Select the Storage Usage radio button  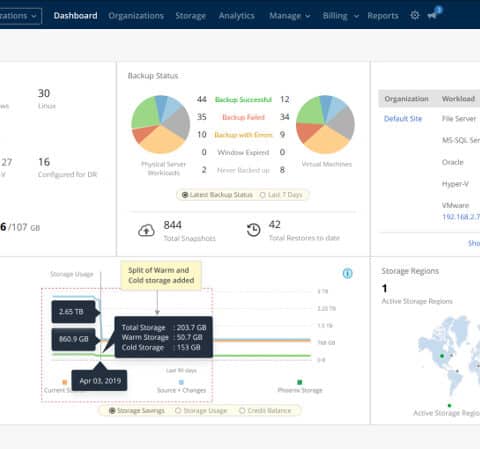point(178,411)
